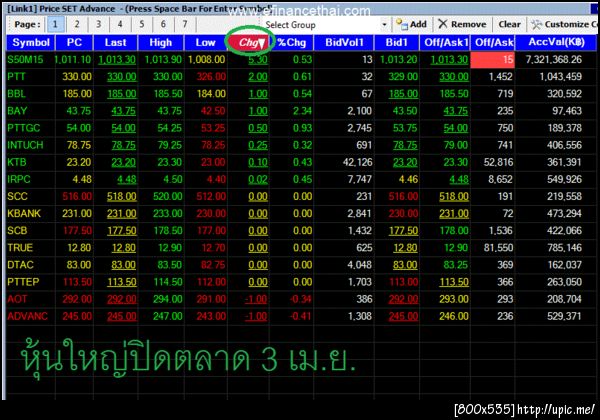
Task: Click the tools icon beside Customize
Action: point(536,24)
